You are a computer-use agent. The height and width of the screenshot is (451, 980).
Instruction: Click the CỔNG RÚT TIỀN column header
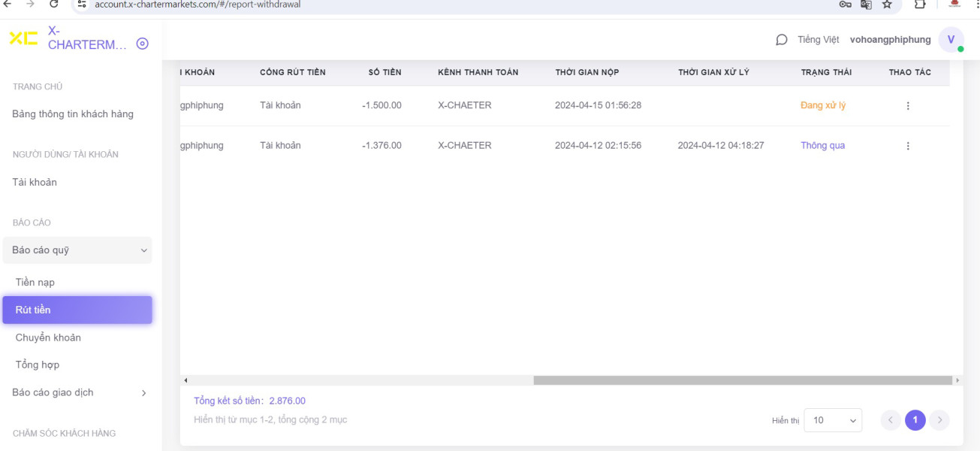293,73
